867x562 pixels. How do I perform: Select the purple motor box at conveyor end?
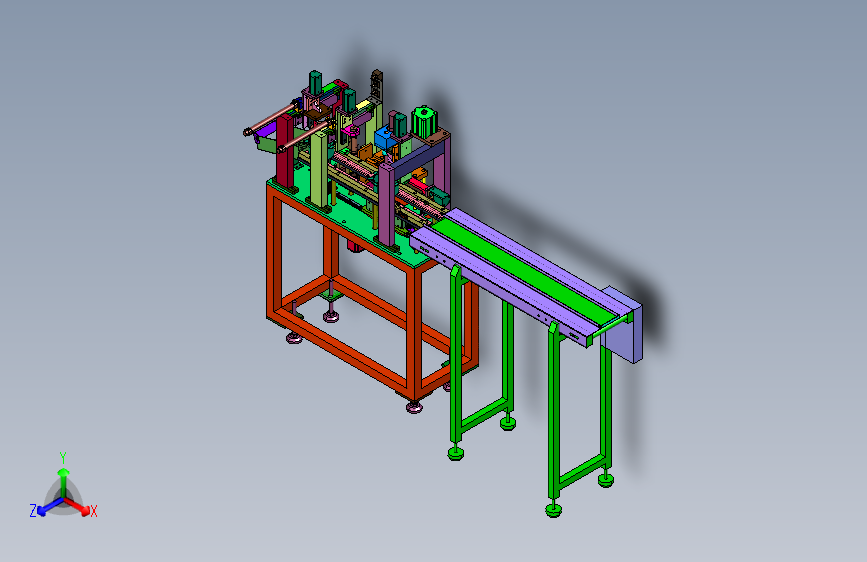[x=624, y=325]
